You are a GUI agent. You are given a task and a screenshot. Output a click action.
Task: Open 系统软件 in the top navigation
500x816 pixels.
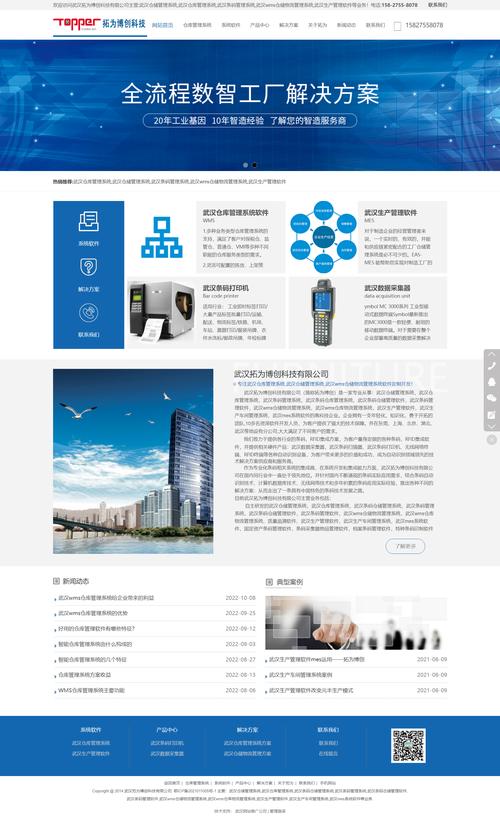click(x=230, y=25)
